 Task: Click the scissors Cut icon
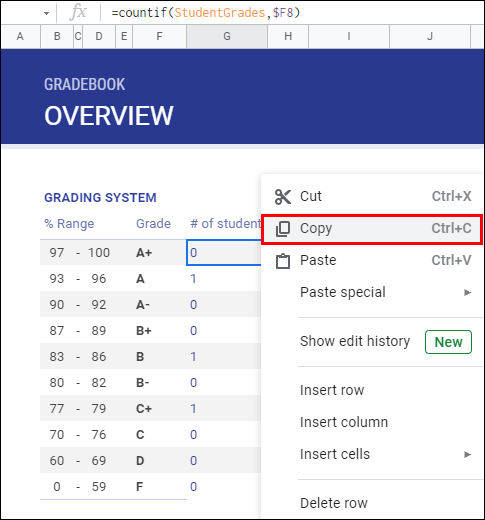tap(283, 196)
